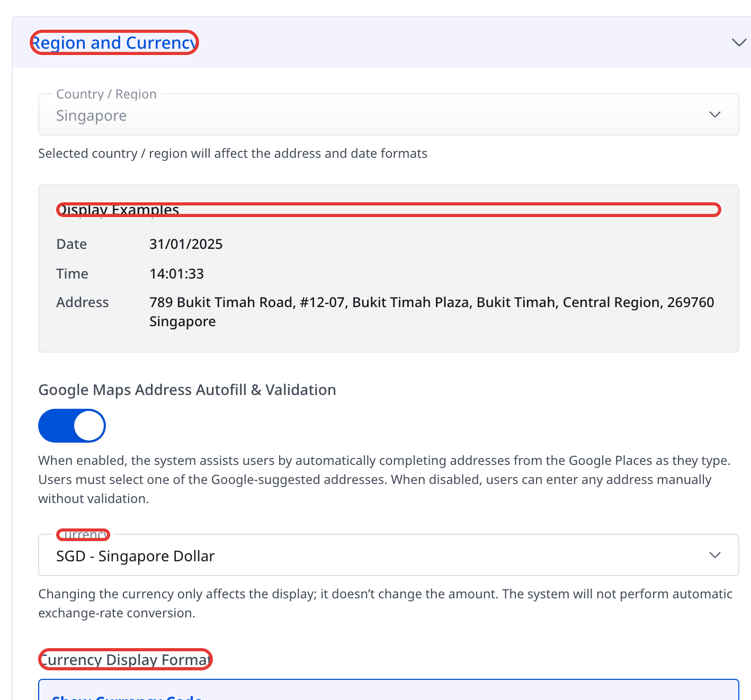The width and height of the screenshot is (751, 700).
Task: Click the date value 31/01/2025
Action: tap(186, 244)
